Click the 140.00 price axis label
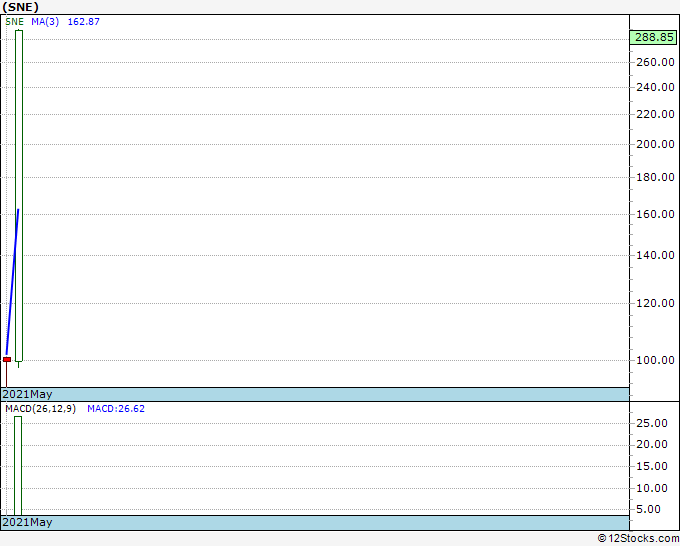The height and width of the screenshot is (546, 680). tap(655, 255)
